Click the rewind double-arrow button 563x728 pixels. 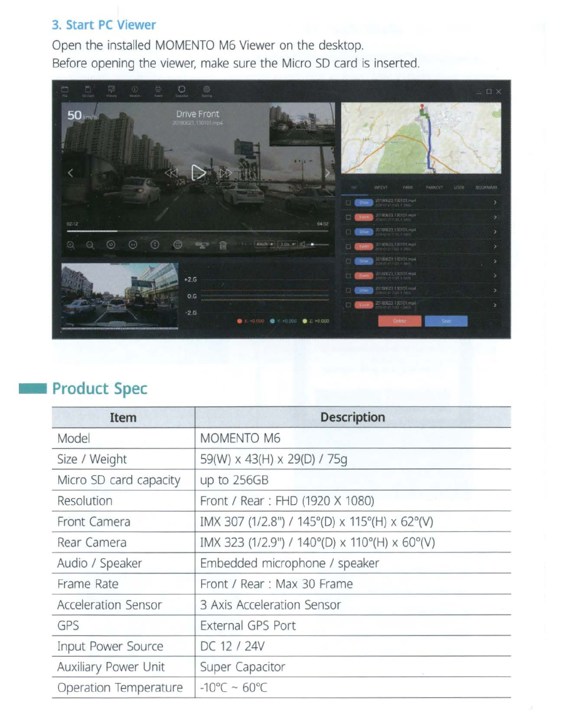(171, 173)
